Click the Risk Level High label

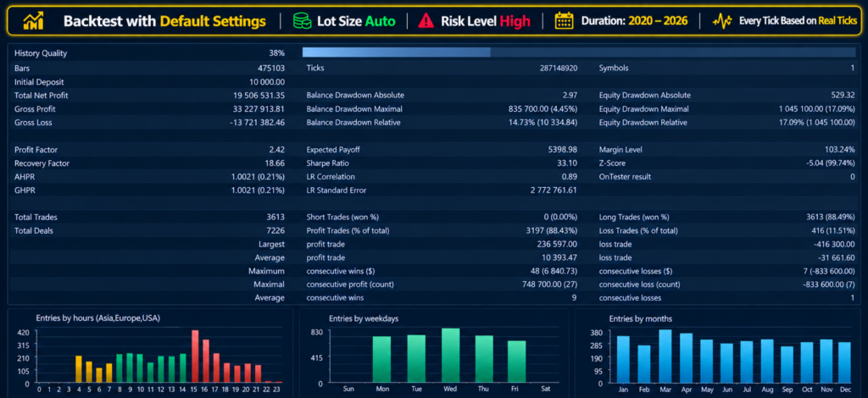tap(486, 21)
